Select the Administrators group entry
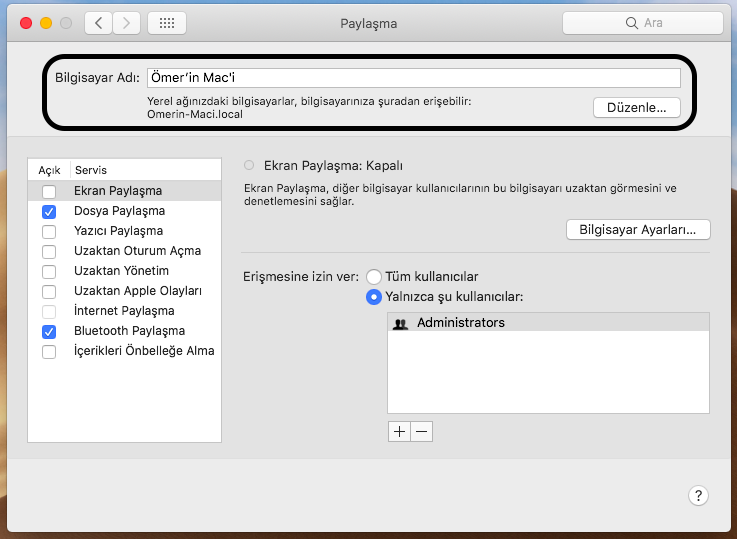Screen dimensions: 737x539 [460, 323]
